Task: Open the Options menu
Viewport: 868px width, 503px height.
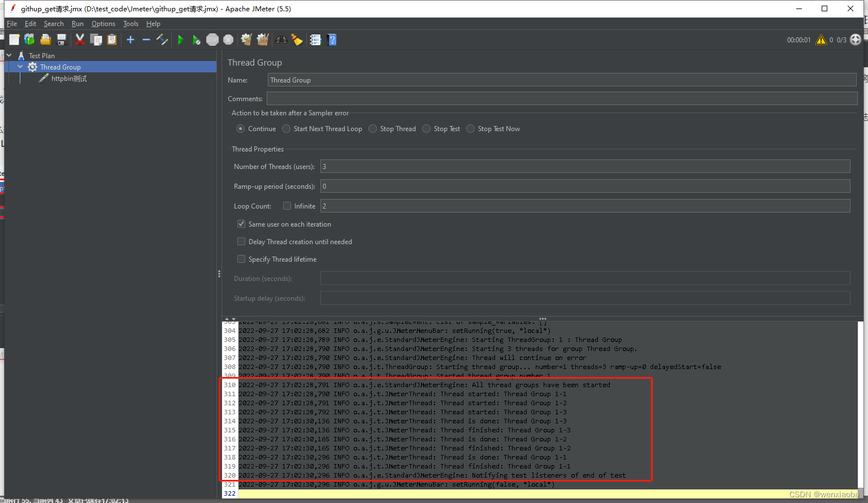Action: pyautogui.click(x=103, y=24)
